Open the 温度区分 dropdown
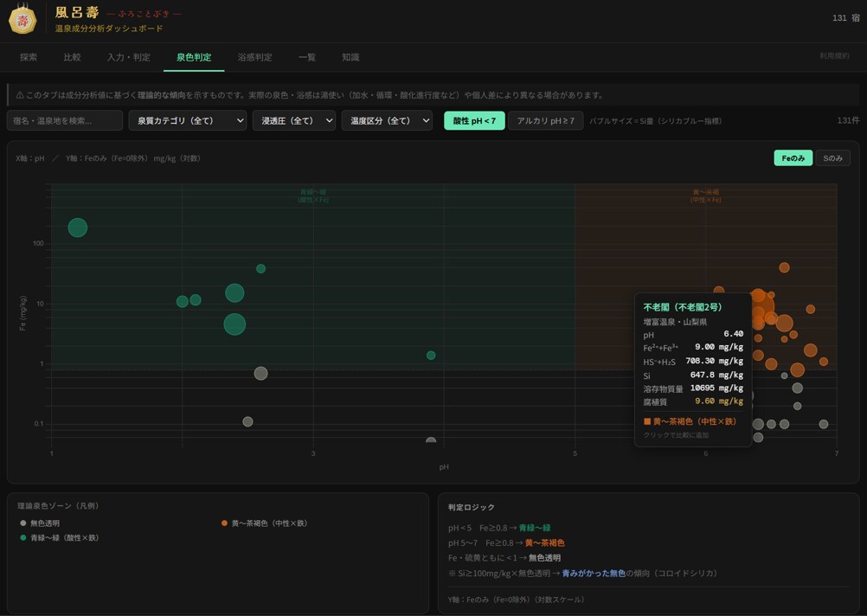 coord(387,120)
